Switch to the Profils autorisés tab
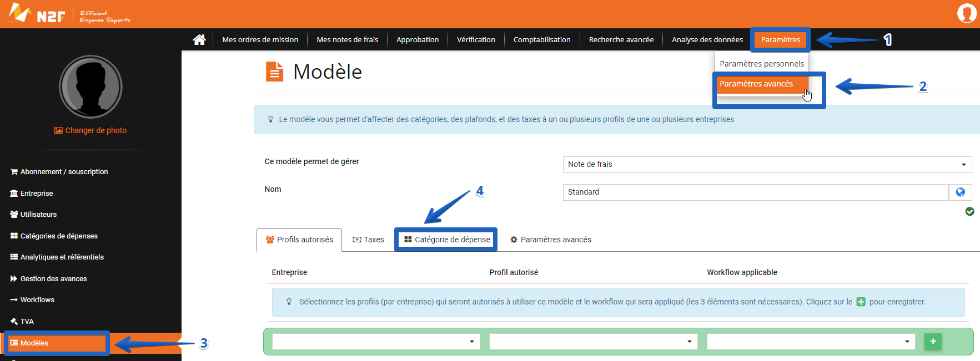The image size is (980, 361). click(x=299, y=240)
